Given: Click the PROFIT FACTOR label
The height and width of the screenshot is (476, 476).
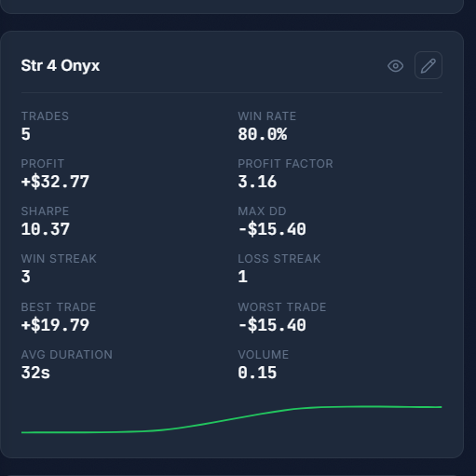Looking at the screenshot, I should pos(285,164).
